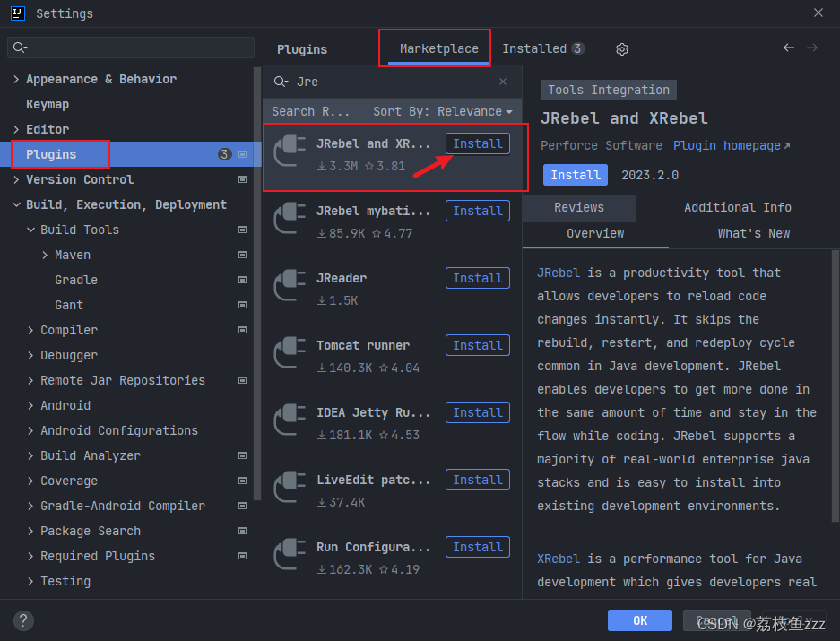This screenshot has height=641, width=840.
Task: Install the JRebel mybatis plugin
Action: pyautogui.click(x=477, y=211)
